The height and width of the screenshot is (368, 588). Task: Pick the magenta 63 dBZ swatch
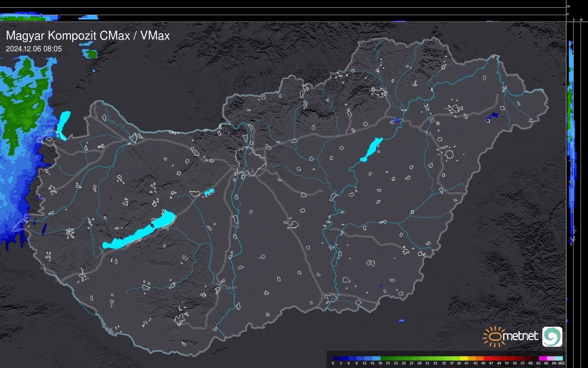542,358
